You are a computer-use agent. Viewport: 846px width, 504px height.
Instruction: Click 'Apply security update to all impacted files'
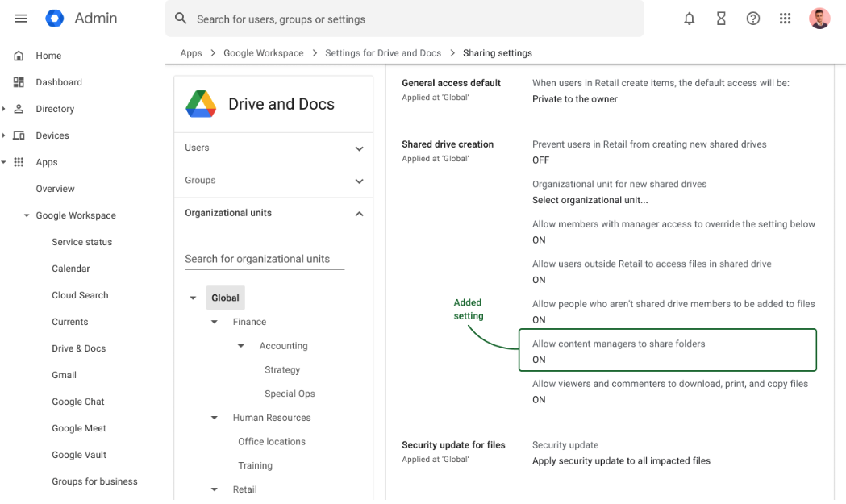(x=621, y=460)
